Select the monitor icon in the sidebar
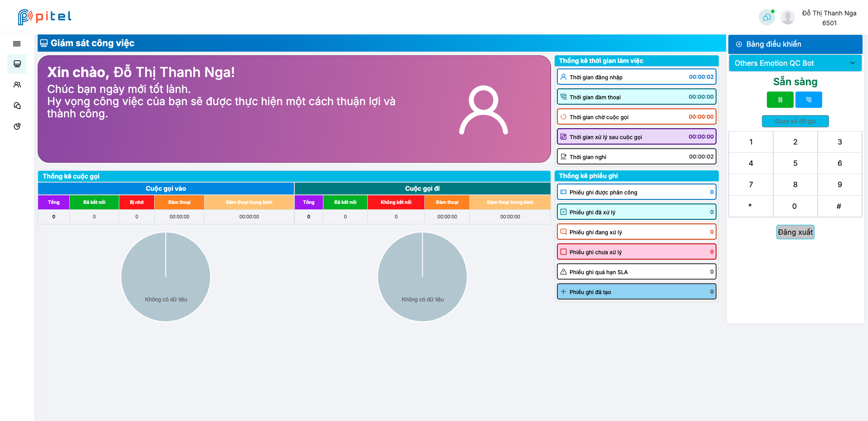The image size is (868, 421). pos(17,64)
